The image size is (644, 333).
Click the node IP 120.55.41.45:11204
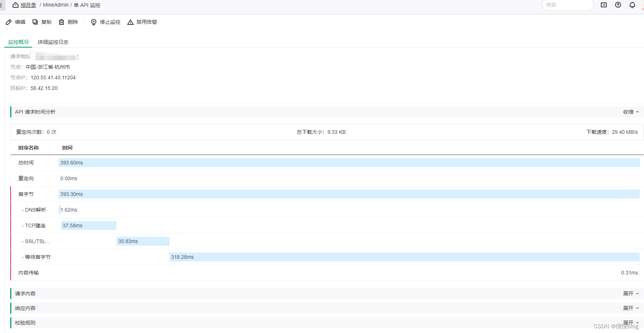point(53,77)
